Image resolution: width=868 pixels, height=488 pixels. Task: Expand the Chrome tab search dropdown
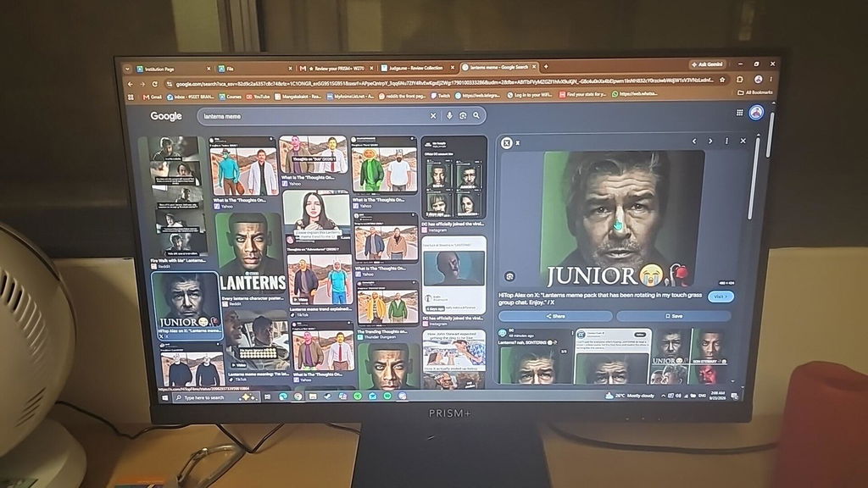[127, 69]
